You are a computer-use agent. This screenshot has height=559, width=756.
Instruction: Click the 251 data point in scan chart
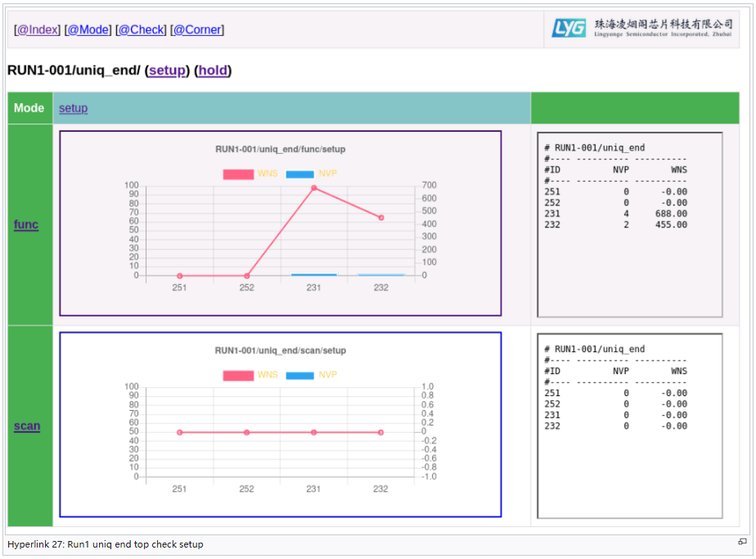179,432
